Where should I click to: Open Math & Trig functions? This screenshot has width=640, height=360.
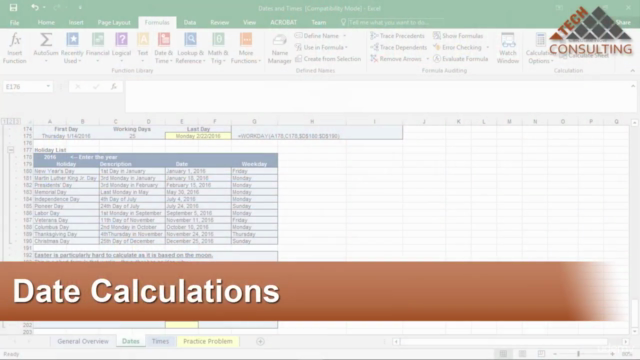218,48
